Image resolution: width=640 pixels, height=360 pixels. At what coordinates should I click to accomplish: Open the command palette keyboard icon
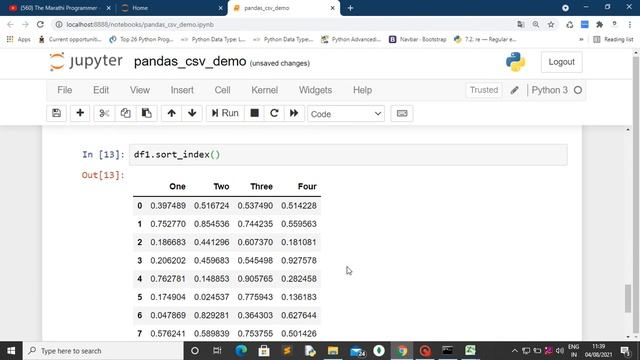pos(402,113)
